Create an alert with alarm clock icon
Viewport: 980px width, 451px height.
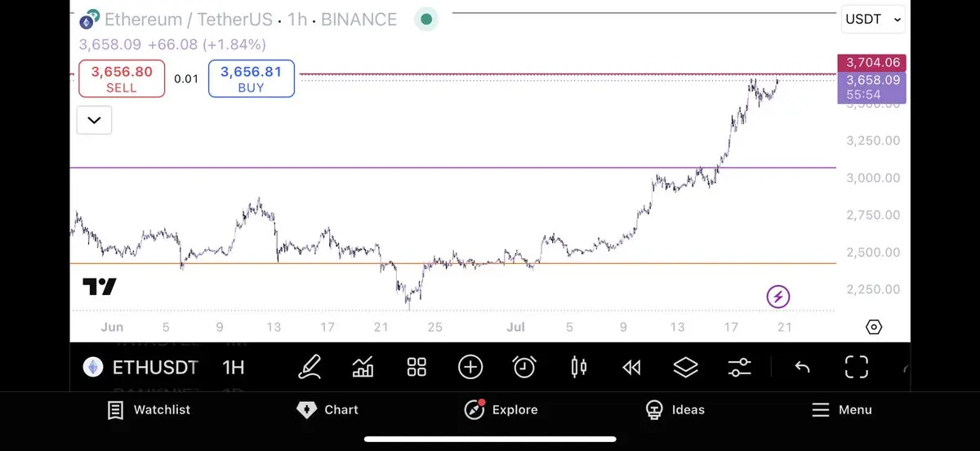pos(524,367)
